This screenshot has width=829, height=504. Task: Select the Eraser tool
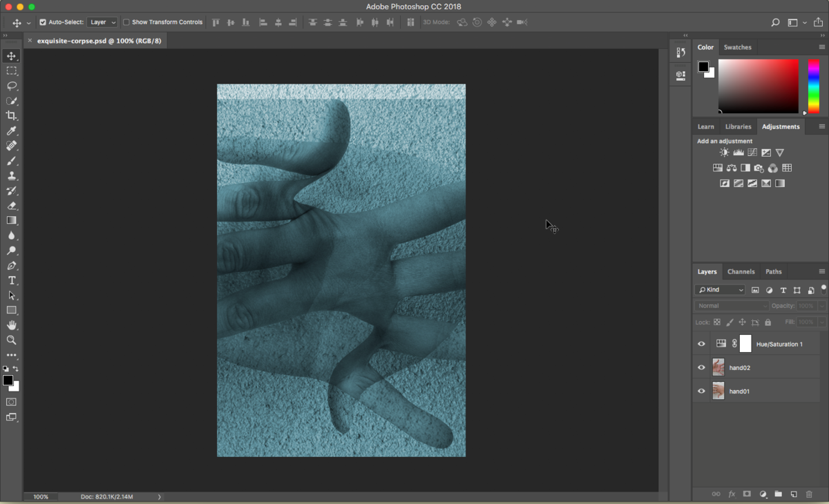coord(12,206)
